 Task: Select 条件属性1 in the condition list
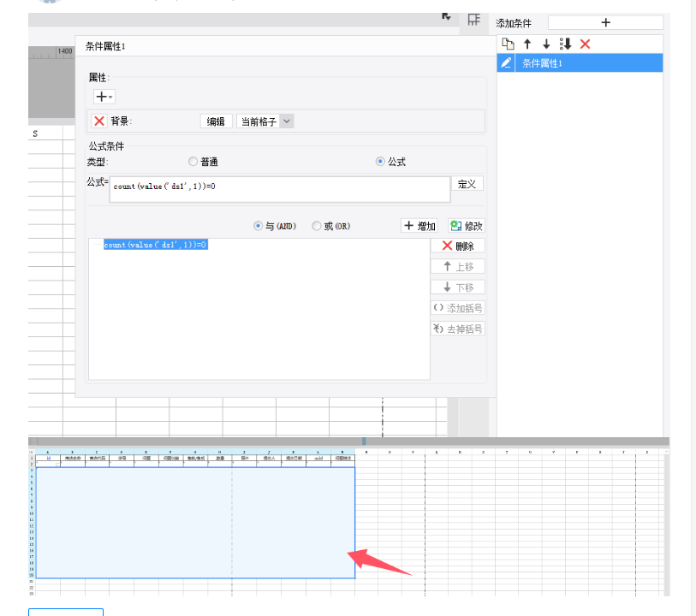(580, 63)
